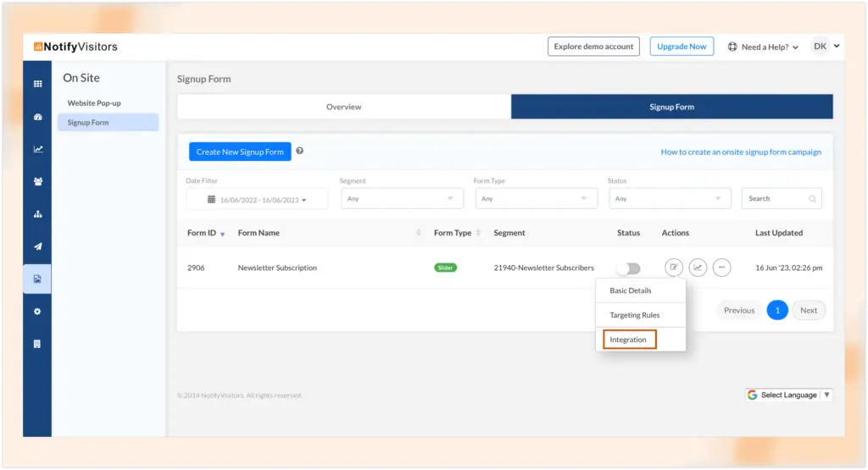
Task: View stats chart icon for Newsletter Subscription
Action: [698, 268]
